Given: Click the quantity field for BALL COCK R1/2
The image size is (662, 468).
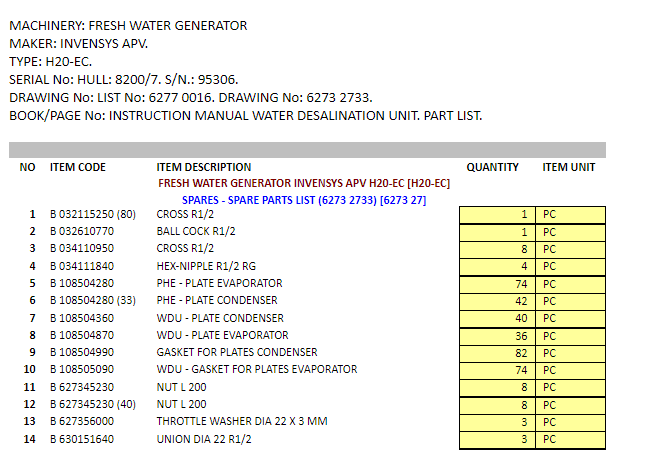Looking at the screenshot, I should click(x=497, y=231).
